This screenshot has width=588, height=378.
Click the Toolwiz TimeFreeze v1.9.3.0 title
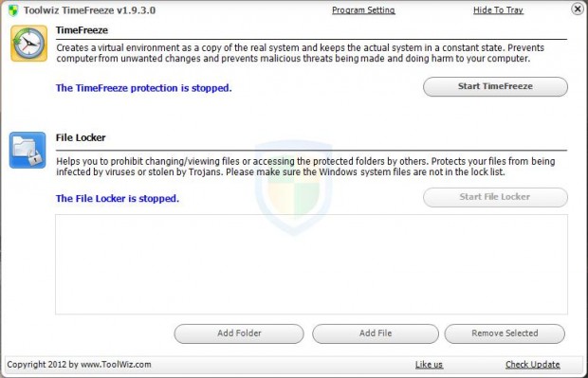[90, 10]
